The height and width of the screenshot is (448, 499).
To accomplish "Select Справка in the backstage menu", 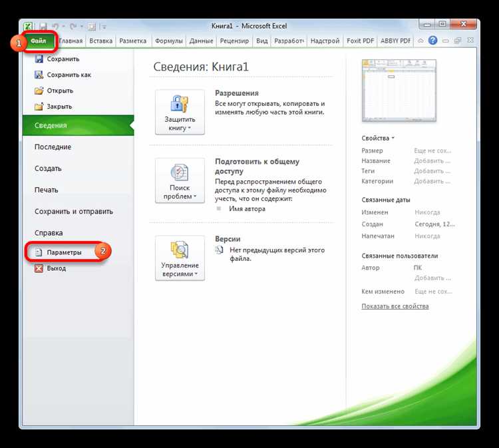I will [49, 233].
